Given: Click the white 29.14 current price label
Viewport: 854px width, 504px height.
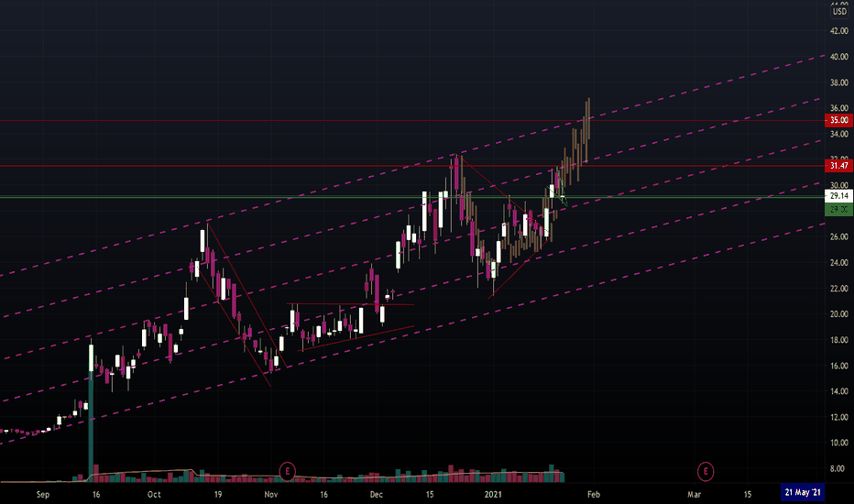Looking at the screenshot, I should tap(838, 195).
